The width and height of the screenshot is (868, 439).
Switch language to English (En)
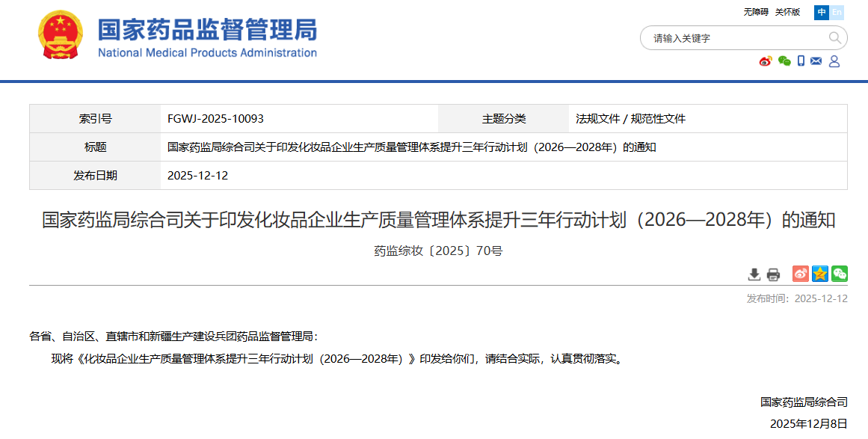tap(837, 12)
